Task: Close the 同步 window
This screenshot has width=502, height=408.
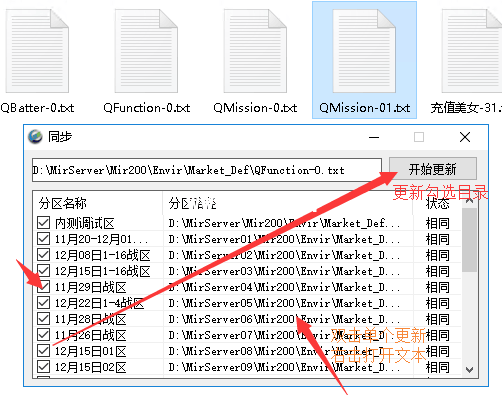Action: click(465, 137)
